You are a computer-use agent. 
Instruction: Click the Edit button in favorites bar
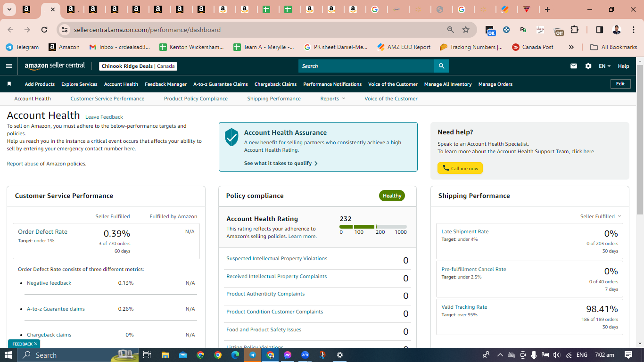point(620,84)
